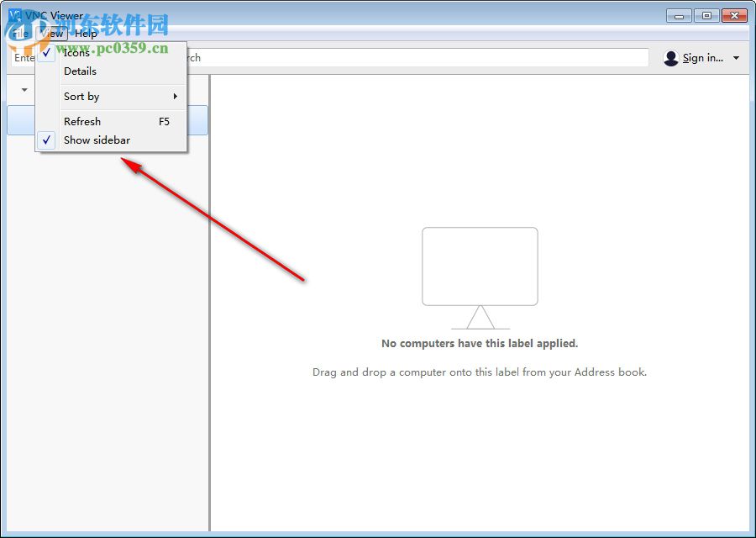Click the VNC Server address search field
Screen dimensions: 756x538
420,57
